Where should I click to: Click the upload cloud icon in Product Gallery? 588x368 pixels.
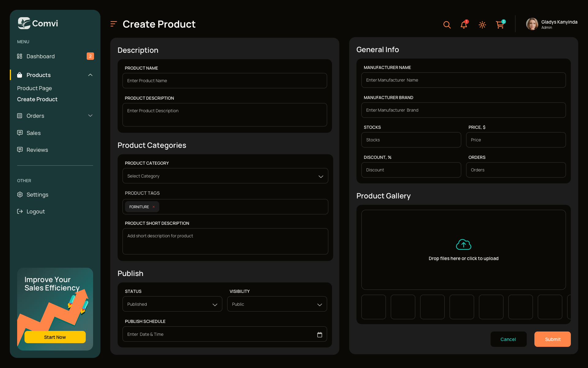tap(463, 244)
